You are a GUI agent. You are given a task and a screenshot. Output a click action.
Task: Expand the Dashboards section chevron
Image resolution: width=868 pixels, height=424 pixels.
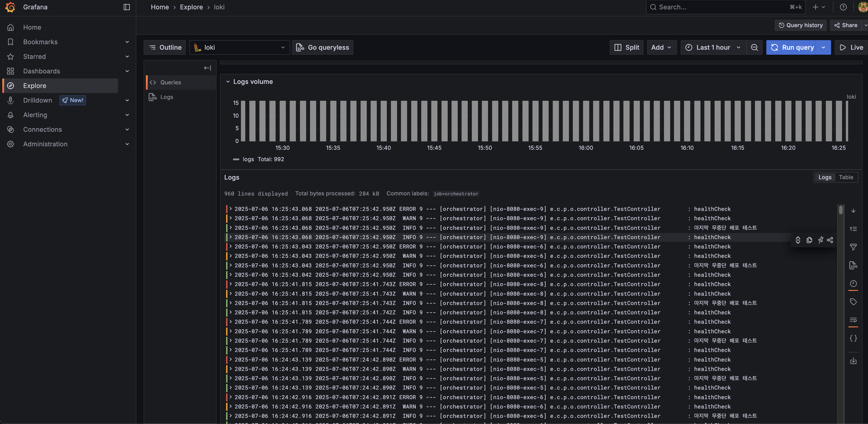point(127,71)
